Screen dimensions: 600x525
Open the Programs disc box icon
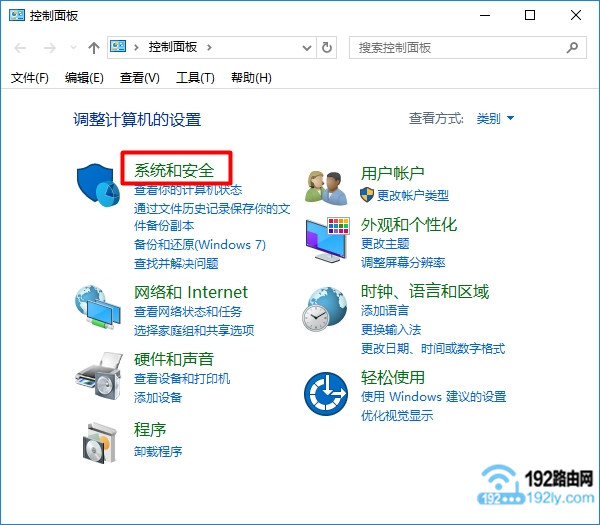click(100, 443)
